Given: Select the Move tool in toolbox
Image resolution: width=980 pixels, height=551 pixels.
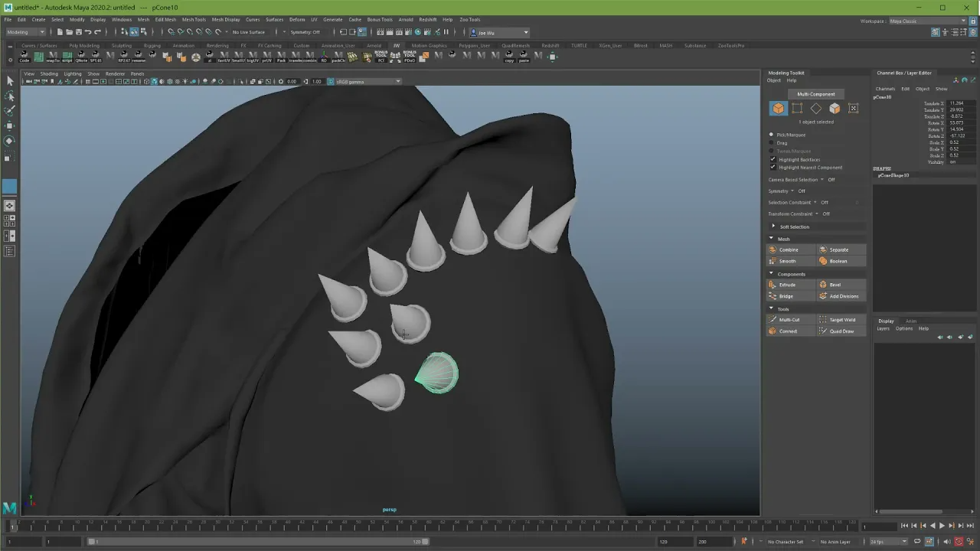Looking at the screenshot, I should pos(9,126).
